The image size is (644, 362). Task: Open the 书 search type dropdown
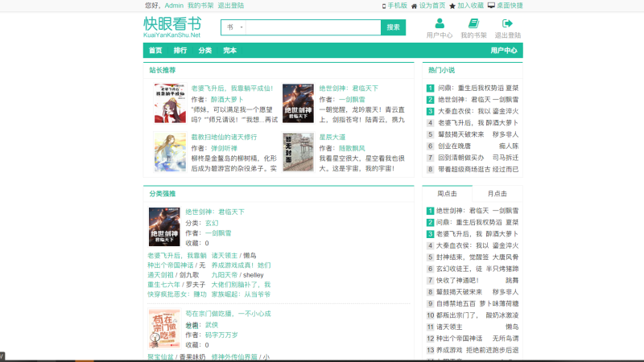coord(233,27)
